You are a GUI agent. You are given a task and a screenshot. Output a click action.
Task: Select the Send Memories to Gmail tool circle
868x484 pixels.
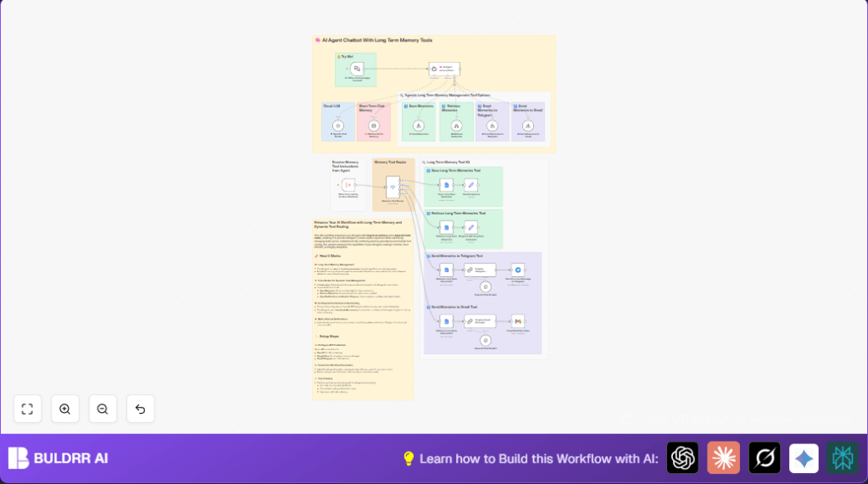(x=528, y=125)
